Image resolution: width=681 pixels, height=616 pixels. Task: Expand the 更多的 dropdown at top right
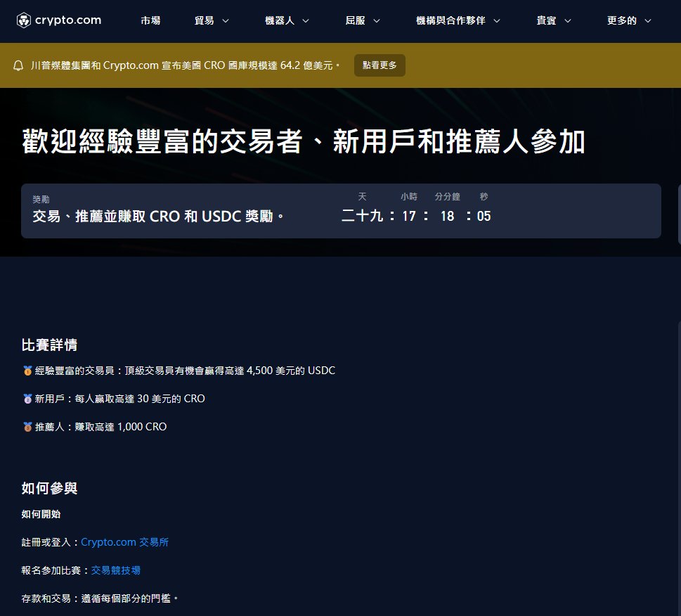628,21
